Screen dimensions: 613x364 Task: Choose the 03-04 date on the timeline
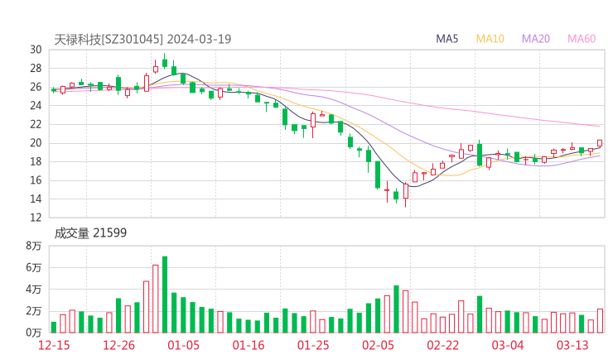[x=507, y=344]
